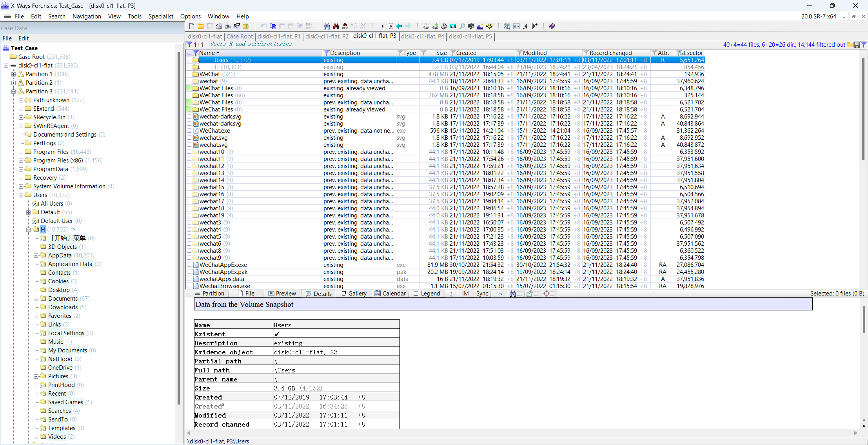Expand ProgramData tree node
This screenshot has height=445, width=868.
(21, 169)
